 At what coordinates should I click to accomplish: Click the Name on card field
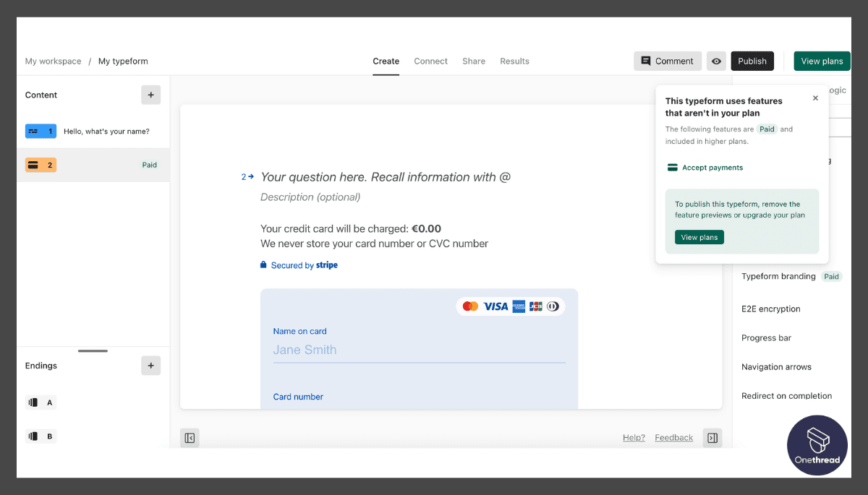(419, 350)
